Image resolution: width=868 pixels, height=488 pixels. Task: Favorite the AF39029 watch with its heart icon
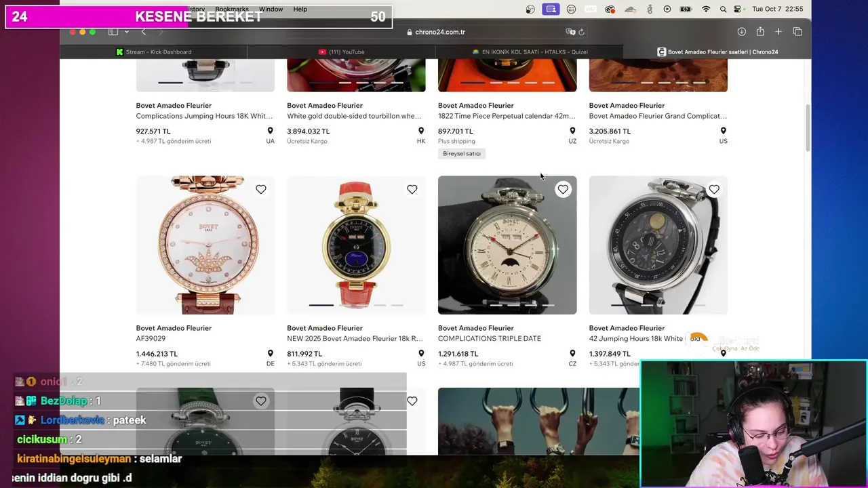point(261,190)
